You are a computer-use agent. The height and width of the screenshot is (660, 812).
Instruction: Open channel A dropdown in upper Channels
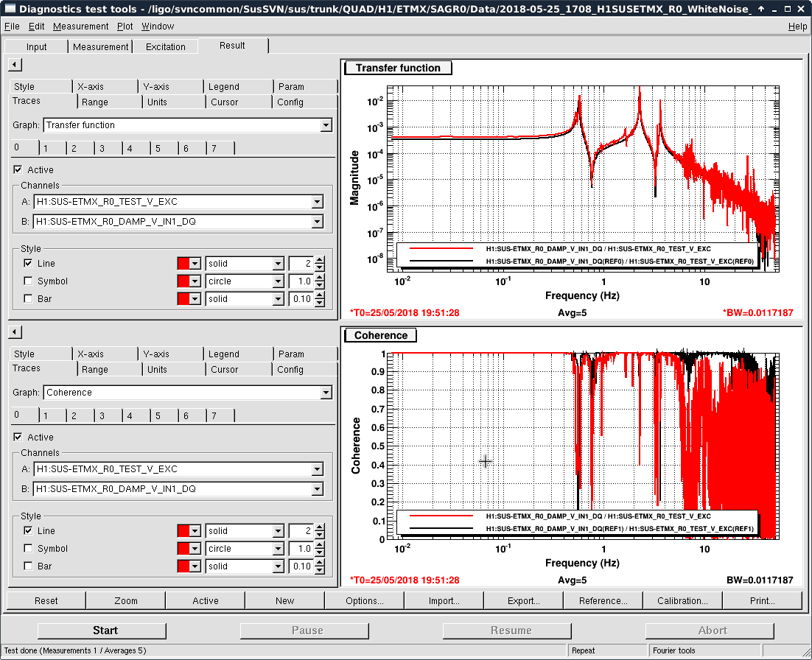(317, 202)
